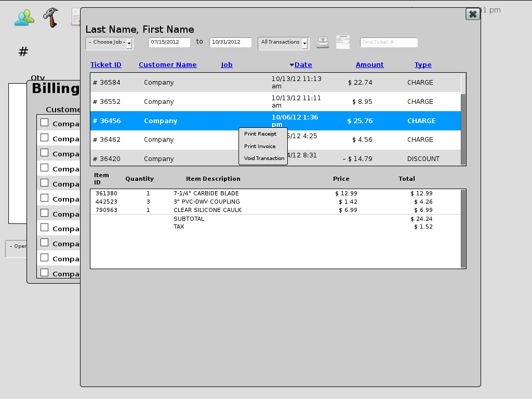Click the partially hidden document icon
The width and height of the screenshot is (532, 399).
pos(76,17)
